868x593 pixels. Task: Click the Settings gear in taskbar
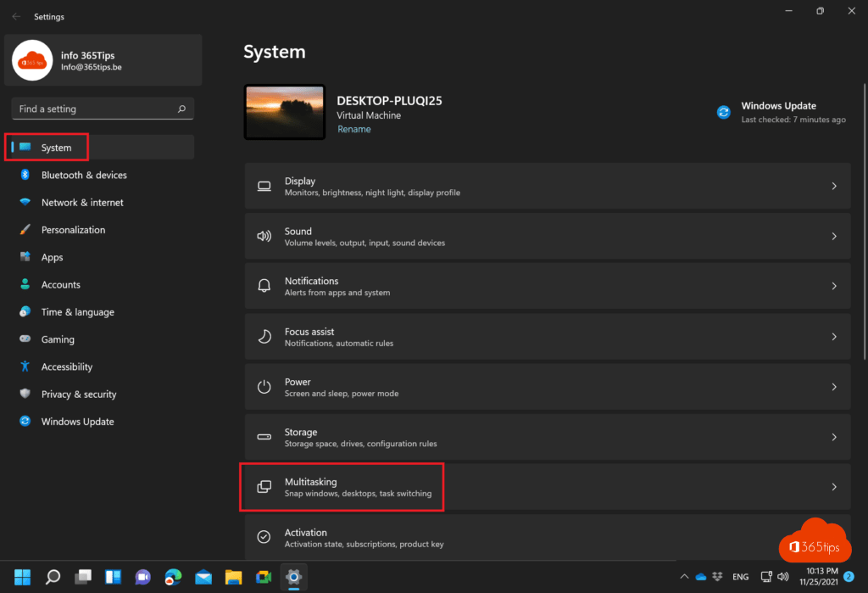(293, 577)
